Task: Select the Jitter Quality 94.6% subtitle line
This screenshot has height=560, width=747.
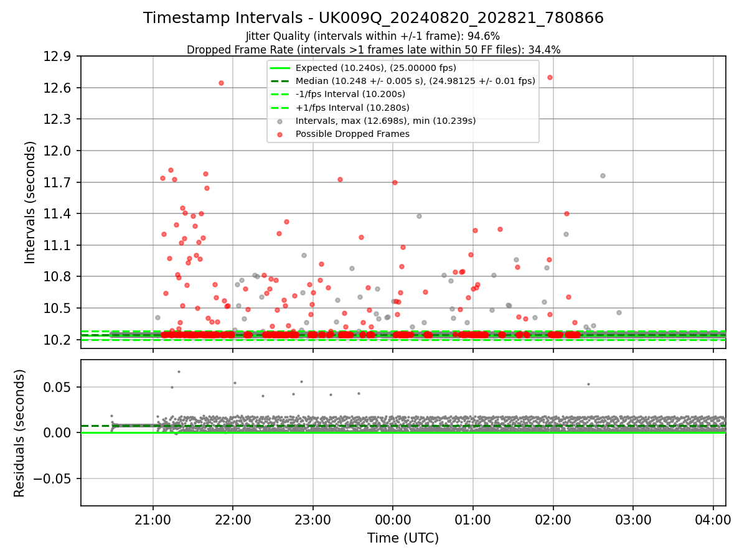Action: pos(373,36)
